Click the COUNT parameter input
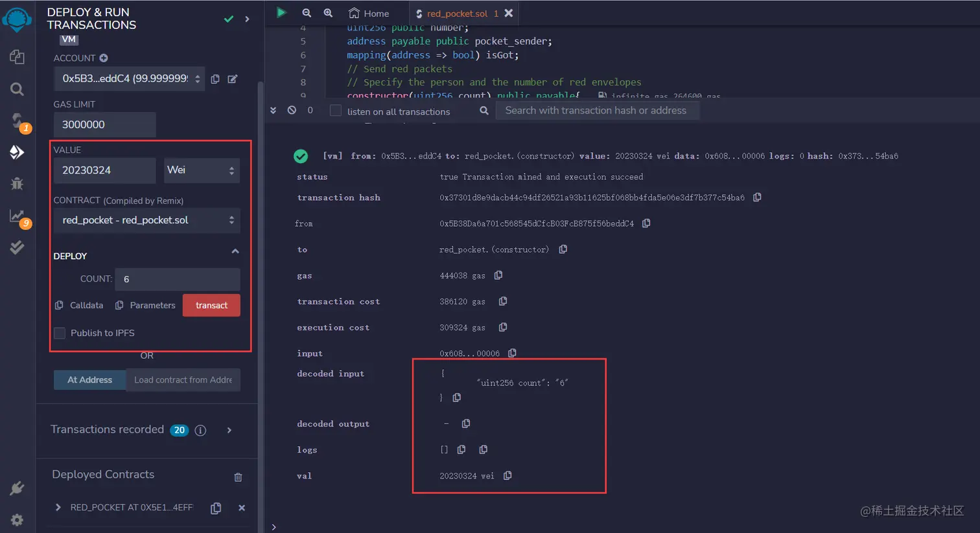This screenshot has width=980, height=533. [178, 279]
